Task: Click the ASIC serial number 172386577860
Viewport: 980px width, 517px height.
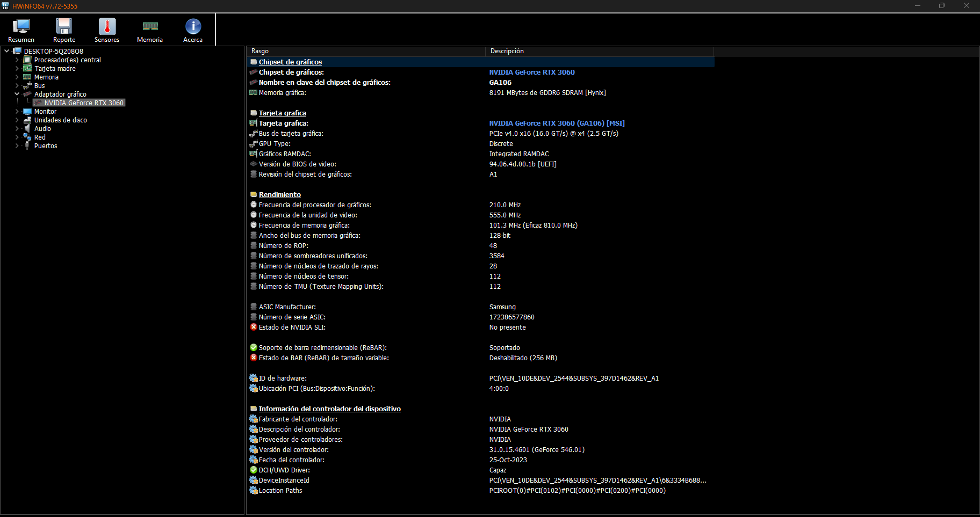Action: (512, 317)
